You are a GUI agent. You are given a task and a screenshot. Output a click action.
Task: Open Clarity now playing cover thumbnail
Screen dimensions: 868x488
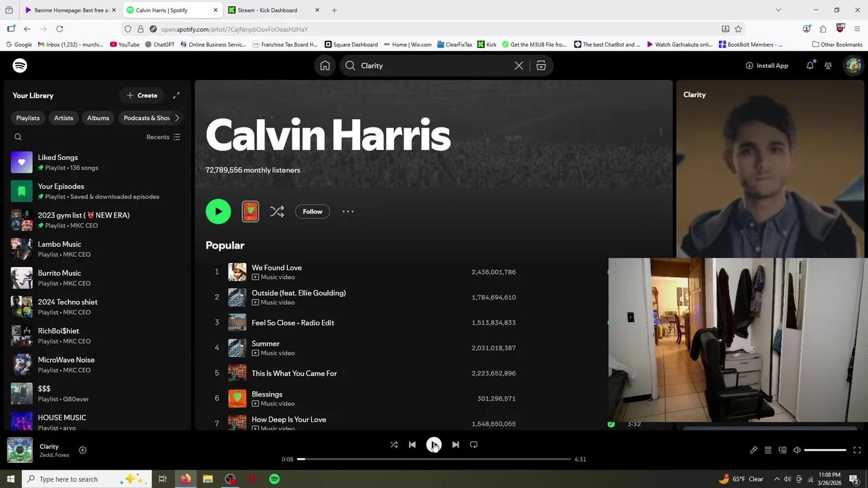click(20, 450)
